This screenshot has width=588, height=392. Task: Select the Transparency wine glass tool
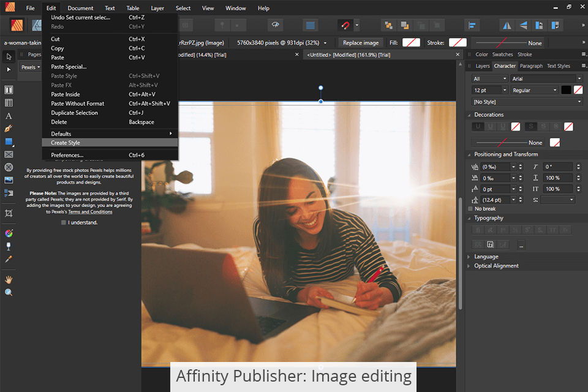9,246
